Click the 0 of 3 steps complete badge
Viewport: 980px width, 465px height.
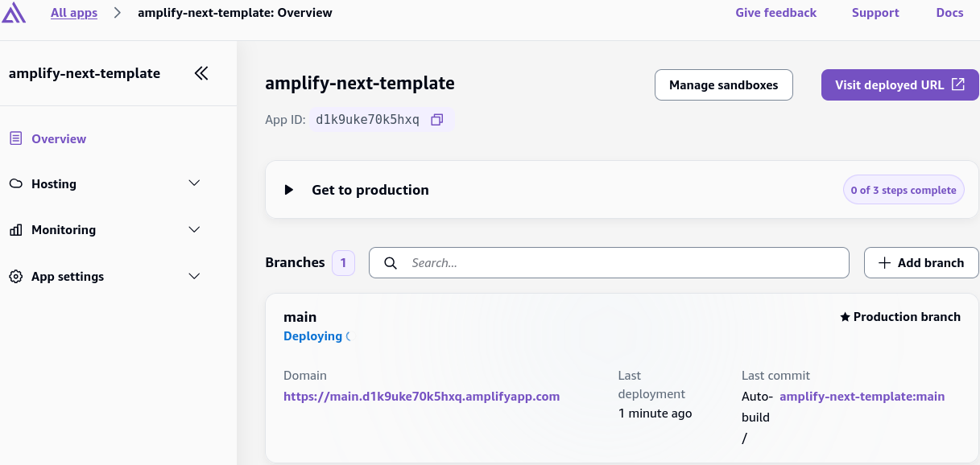(903, 191)
